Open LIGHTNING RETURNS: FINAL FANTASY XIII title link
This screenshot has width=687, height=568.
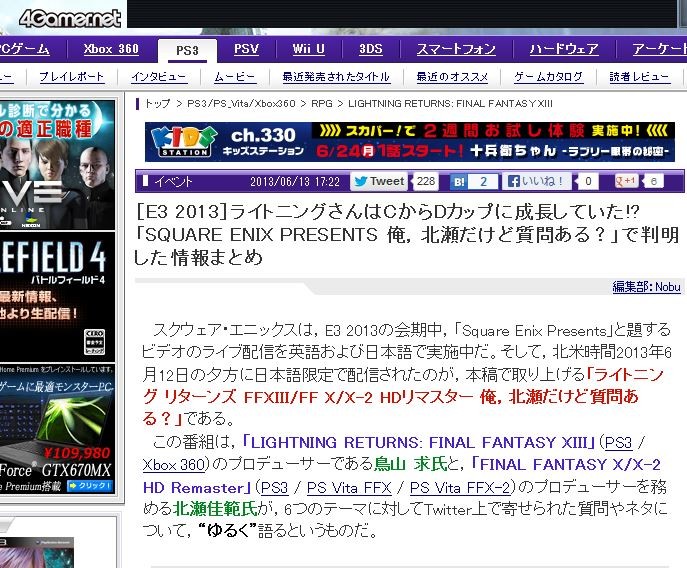point(419,442)
